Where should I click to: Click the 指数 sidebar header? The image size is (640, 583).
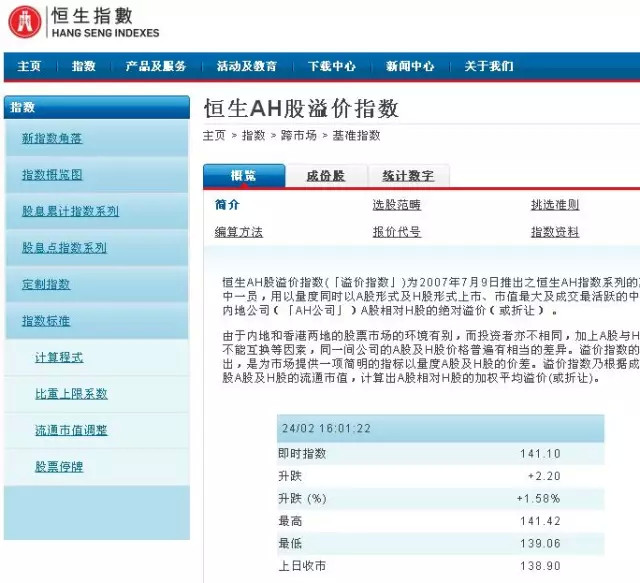click(x=97, y=107)
